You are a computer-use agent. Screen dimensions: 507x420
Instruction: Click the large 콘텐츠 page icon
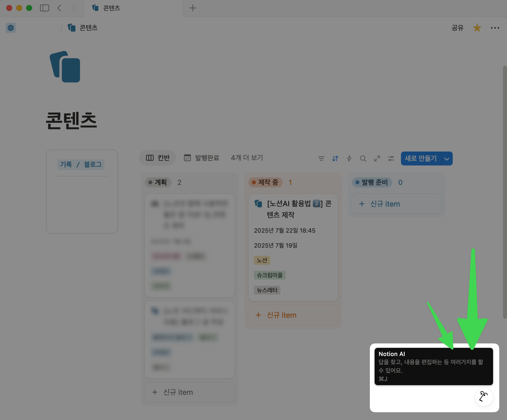(x=65, y=67)
